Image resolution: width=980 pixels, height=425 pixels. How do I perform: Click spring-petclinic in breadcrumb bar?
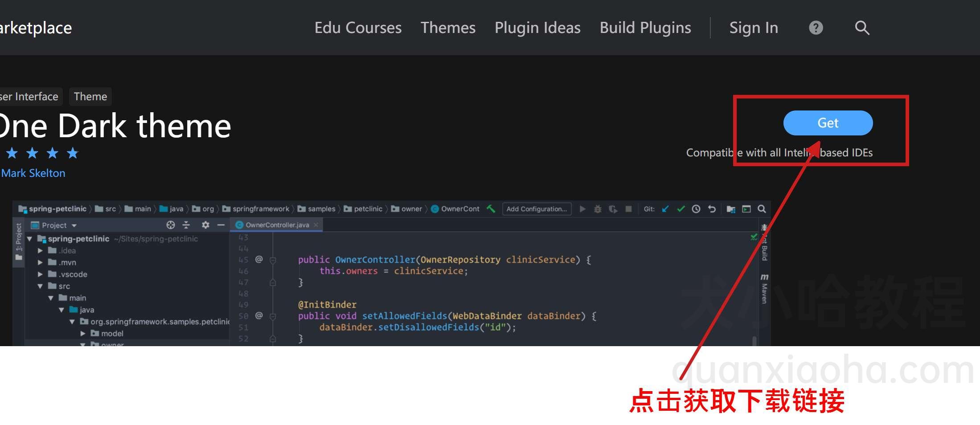click(x=53, y=209)
